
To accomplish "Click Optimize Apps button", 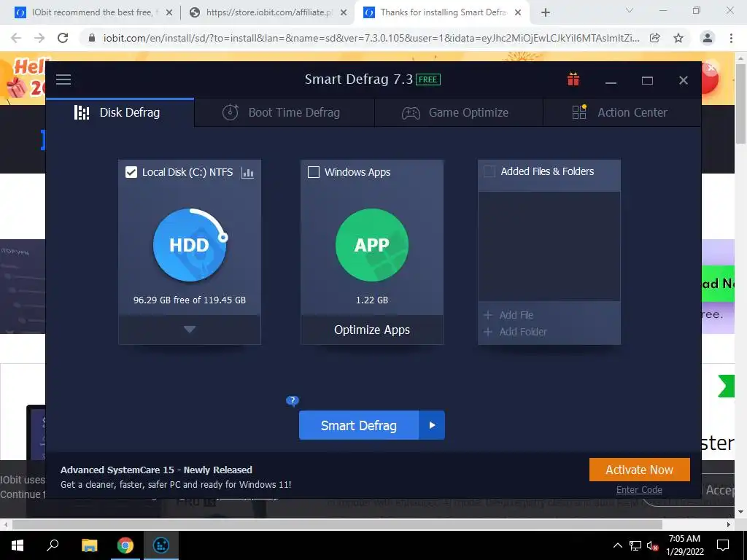I will pos(372,330).
